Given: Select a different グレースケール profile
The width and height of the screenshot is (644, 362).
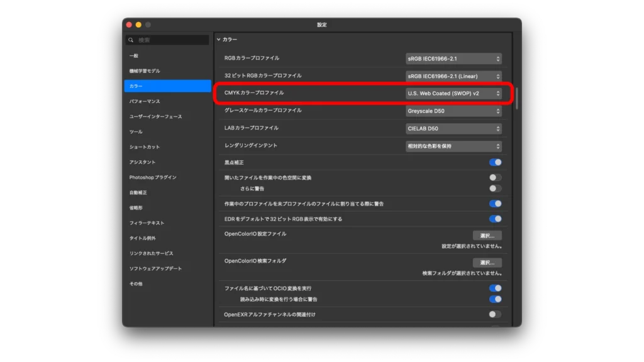Looking at the screenshot, I should click(x=453, y=111).
